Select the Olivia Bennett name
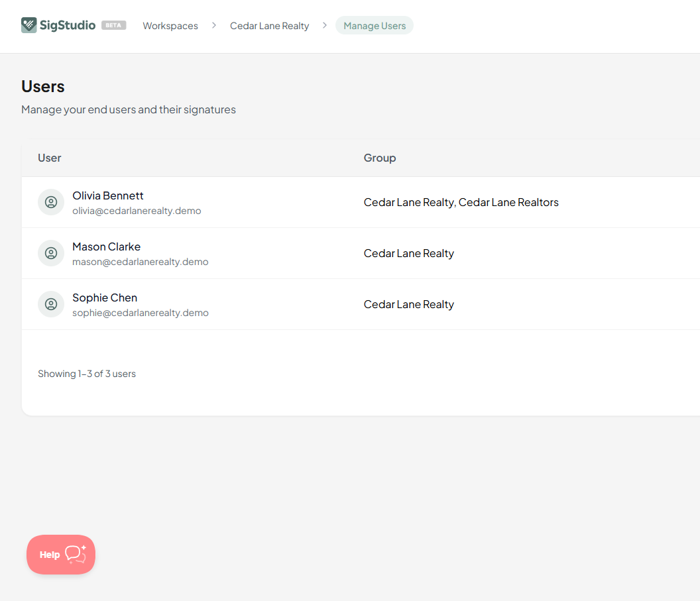Viewport: 700px width, 601px height. click(107, 195)
